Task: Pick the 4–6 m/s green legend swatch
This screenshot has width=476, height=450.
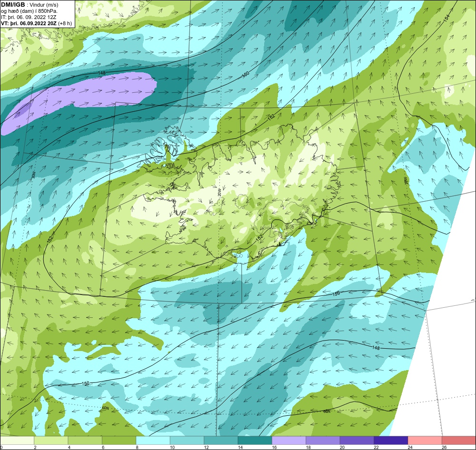Action: [85, 440]
